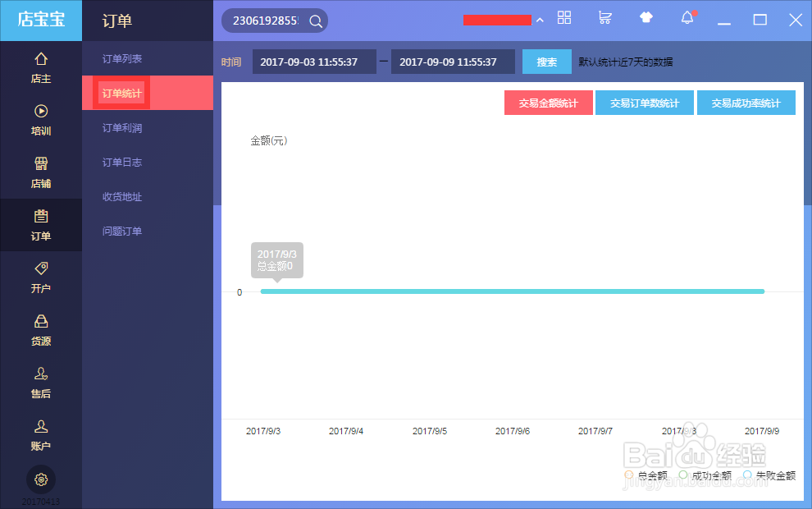This screenshot has width=812, height=509.
Task: Close the 店宝宝 window
Action: point(796,20)
